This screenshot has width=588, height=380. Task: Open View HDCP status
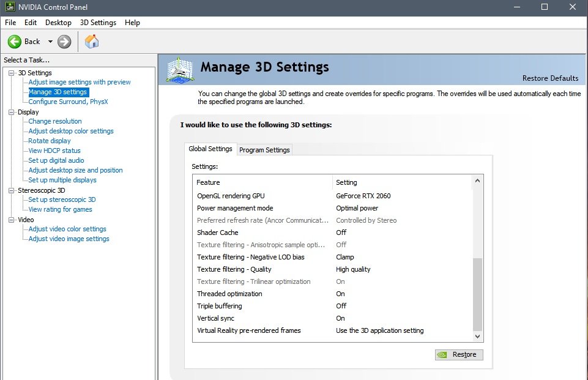(54, 151)
